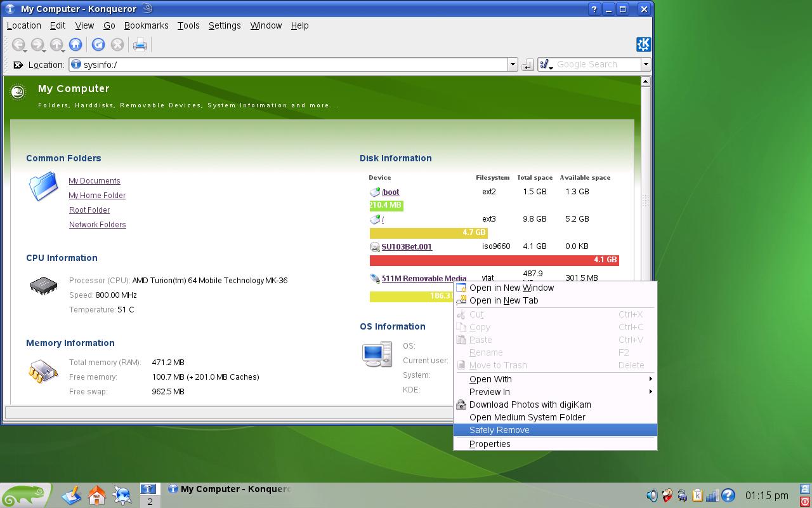Open the View menu
Viewport: 812px width, 508px height.
tap(84, 25)
